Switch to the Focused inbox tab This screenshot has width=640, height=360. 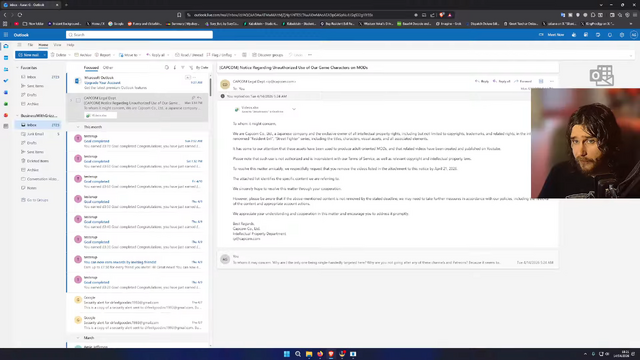tap(91, 68)
